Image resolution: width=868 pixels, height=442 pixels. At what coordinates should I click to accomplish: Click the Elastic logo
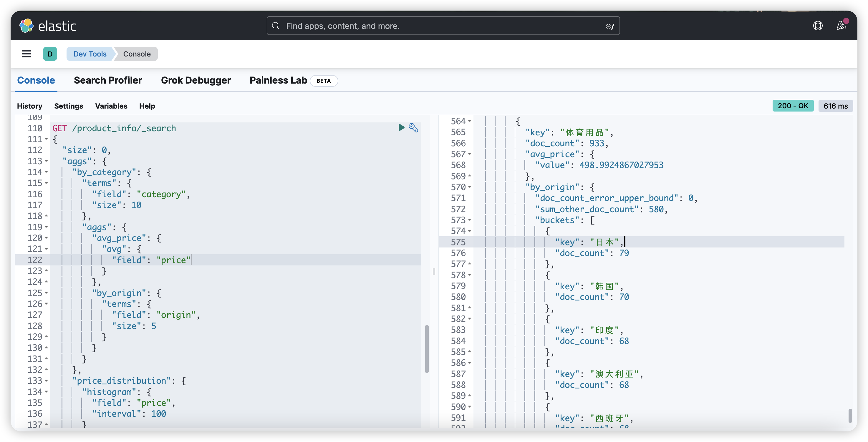coord(47,26)
